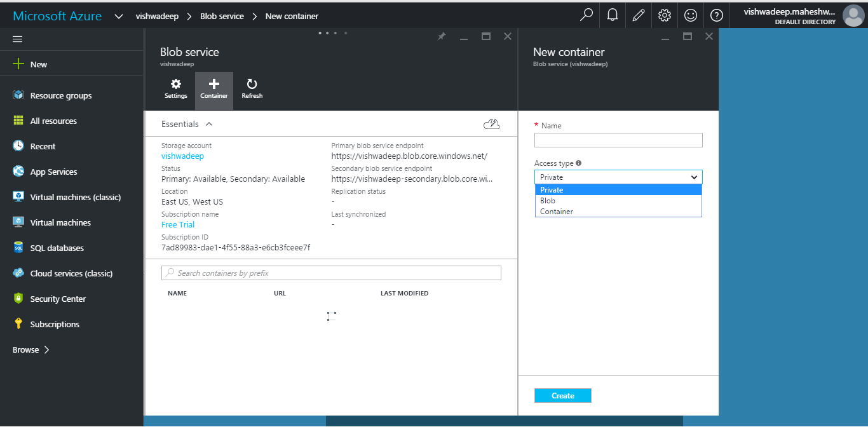Pin the Blob service blade
Image resolution: width=868 pixels, height=427 pixels.
click(442, 37)
